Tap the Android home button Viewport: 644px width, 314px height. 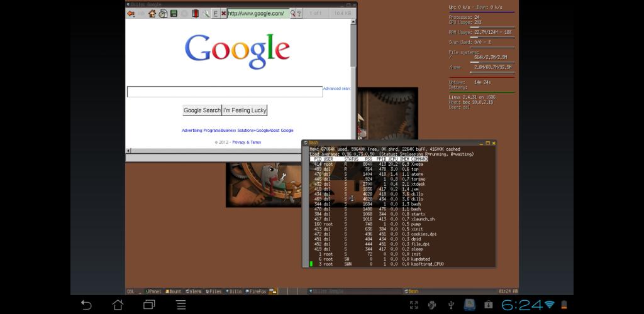point(118,305)
